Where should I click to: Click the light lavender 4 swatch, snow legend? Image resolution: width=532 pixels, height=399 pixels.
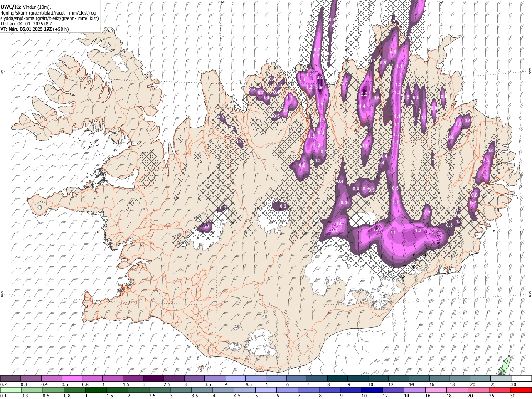[x=235, y=378]
